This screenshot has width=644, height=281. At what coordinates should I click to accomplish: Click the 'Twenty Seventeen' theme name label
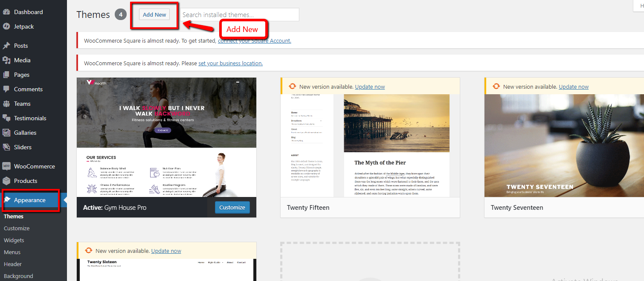point(517,208)
